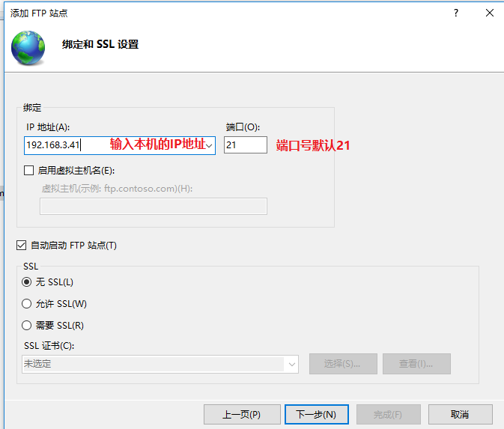Expand the IP 地址 dropdown arrow
Image resolution: width=504 pixels, height=429 pixels.
pos(209,145)
